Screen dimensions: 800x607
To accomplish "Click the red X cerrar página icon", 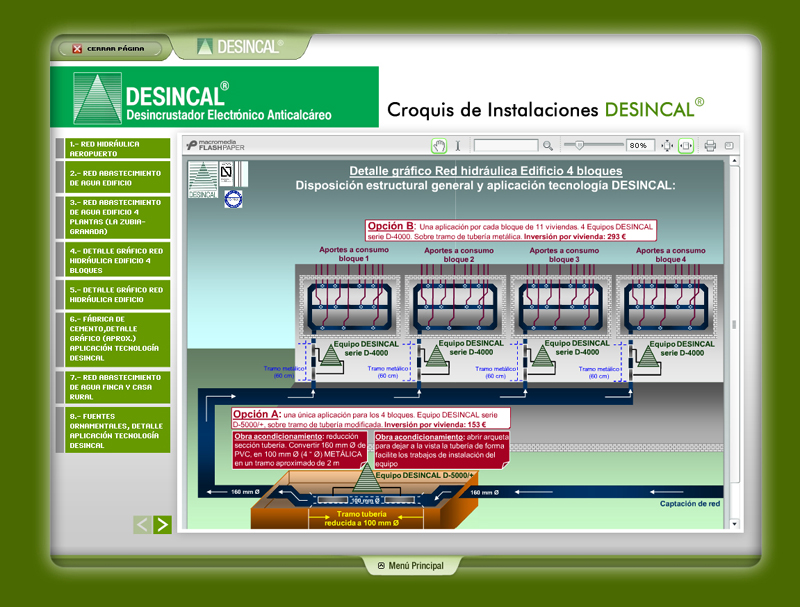I will (77, 49).
